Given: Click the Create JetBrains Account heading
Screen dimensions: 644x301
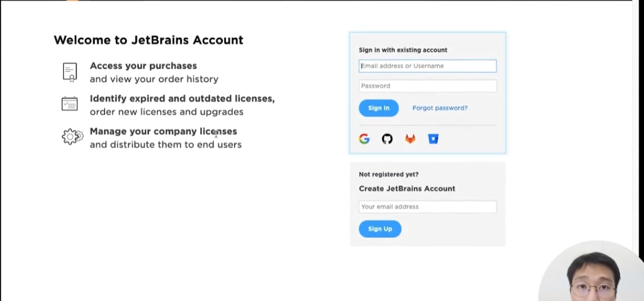Looking at the screenshot, I should pos(407,188).
